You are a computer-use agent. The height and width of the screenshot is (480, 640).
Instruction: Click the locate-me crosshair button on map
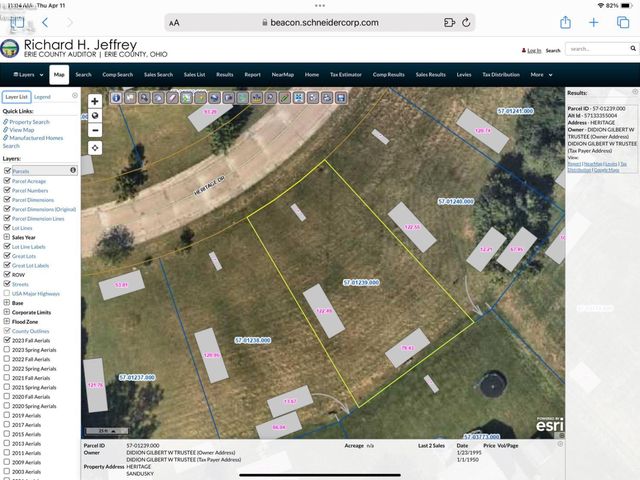coord(95,147)
